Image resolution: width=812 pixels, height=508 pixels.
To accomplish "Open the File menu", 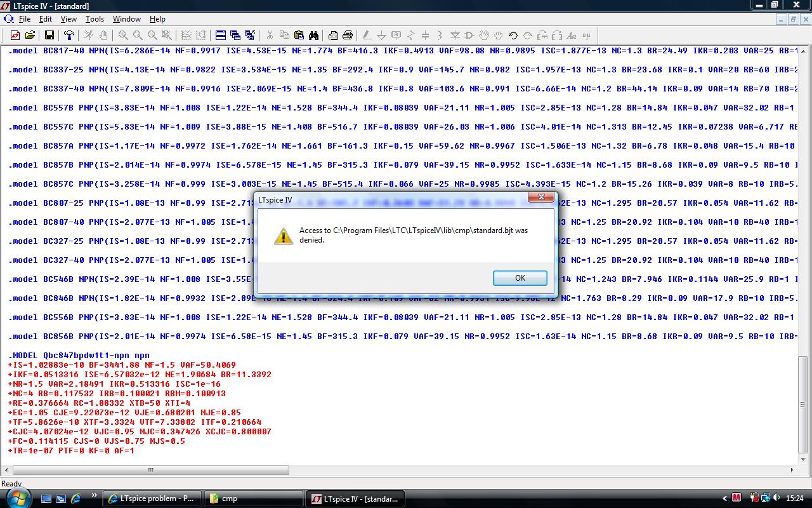I will tap(25, 19).
